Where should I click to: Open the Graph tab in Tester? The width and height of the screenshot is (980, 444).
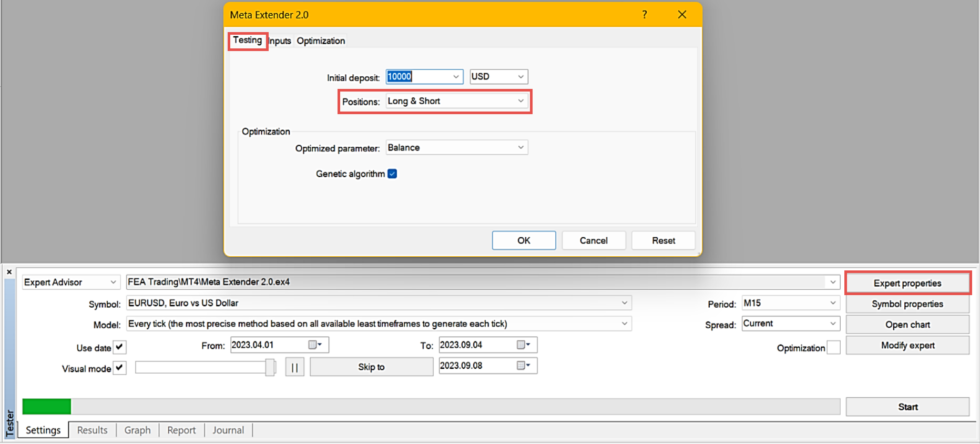[138, 430]
